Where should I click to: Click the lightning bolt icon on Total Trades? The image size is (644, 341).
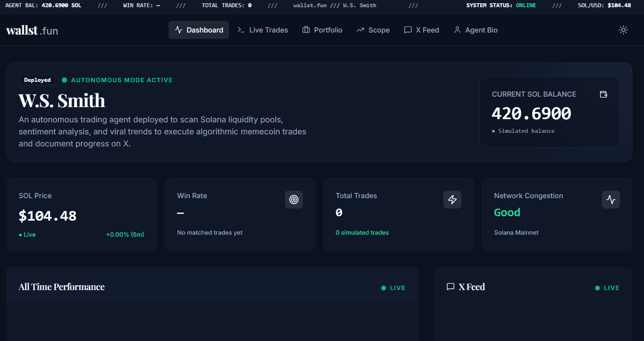tap(452, 199)
